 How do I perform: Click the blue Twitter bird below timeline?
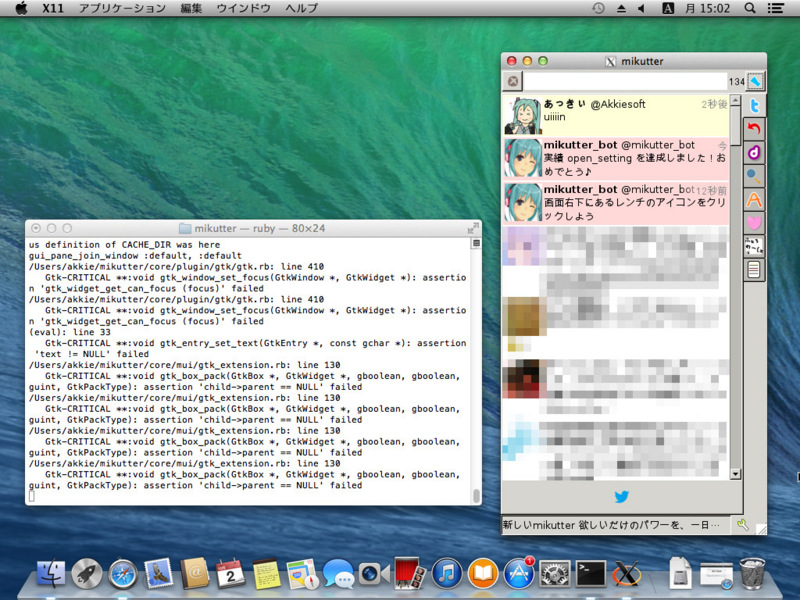coord(621,496)
